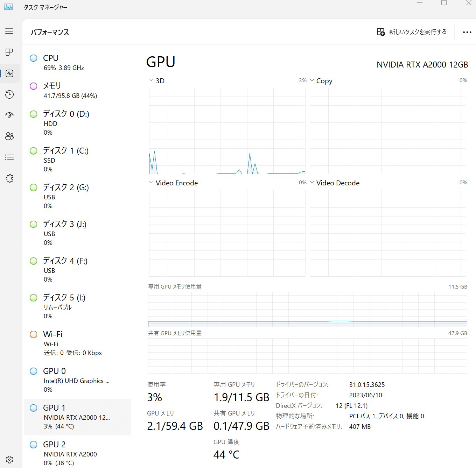The height and width of the screenshot is (468, 476).
Task: Click the Copy usage graph
Action: click(x=388, y=131)
